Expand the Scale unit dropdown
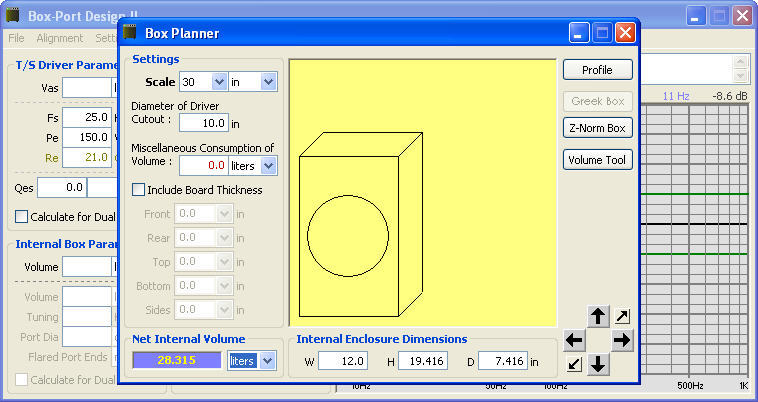This screenshot has width=758, height=402. pyautogui.click(x=267, y=82)
